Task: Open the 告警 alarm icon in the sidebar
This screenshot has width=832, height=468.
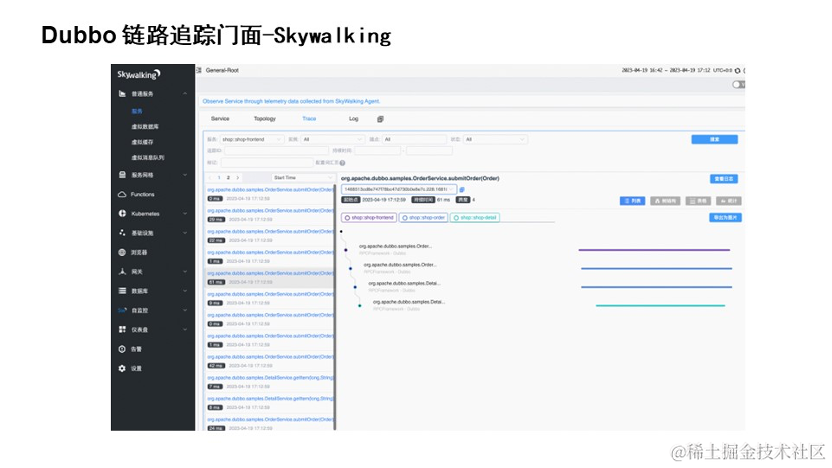Action: point(122,349)
